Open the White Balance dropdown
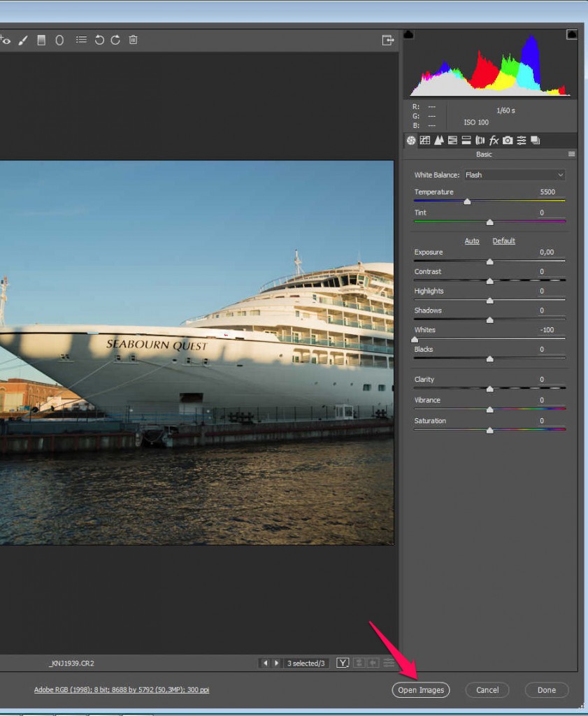This screenshot has height=716, width=588. pos(514,175)
